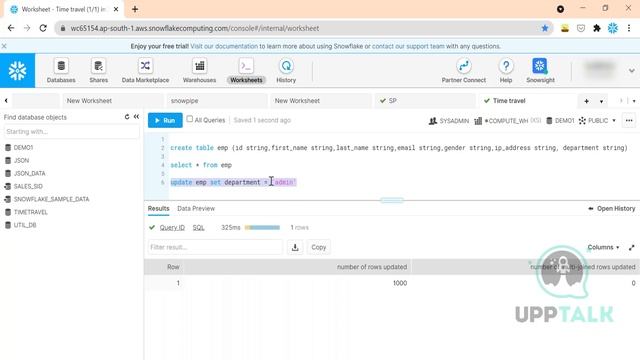Click the select * from emp line
Screen dimensions: 640x360
click(201, 165)
